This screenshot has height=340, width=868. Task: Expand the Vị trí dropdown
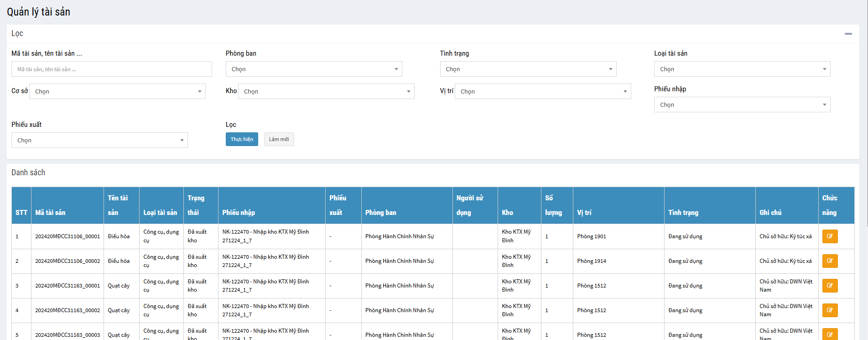pyautogui.click(x=542, y=92)
